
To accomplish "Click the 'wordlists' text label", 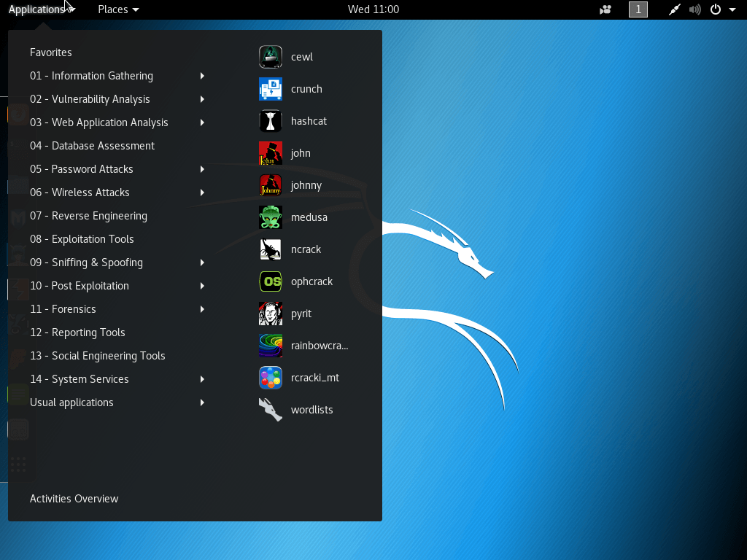I will click(311, 410).
